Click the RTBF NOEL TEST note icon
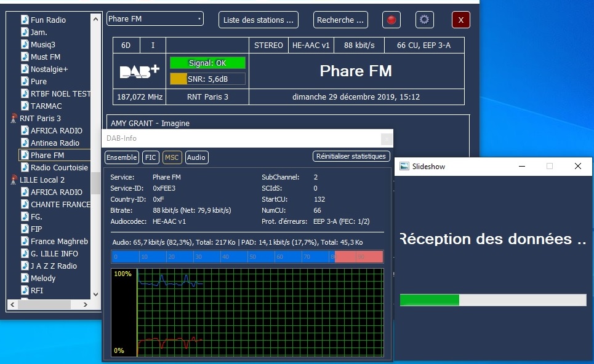 tap(25, 93)
